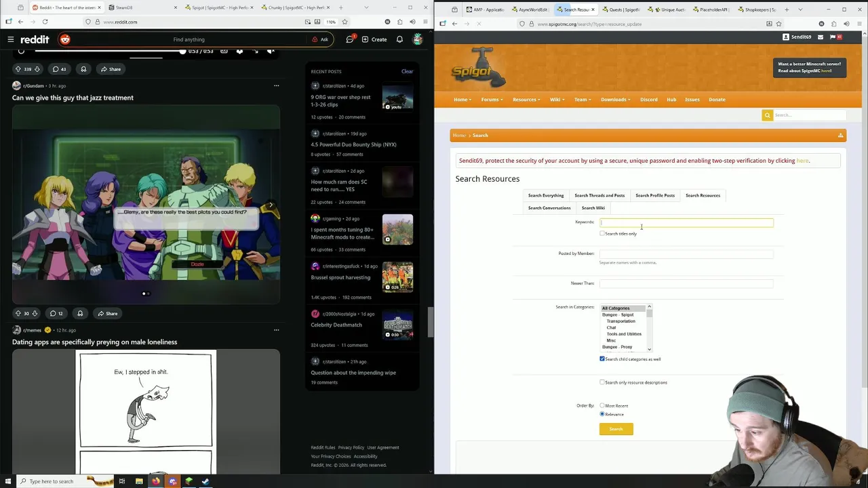Enable Search only resource descriptions

point(602,382)
